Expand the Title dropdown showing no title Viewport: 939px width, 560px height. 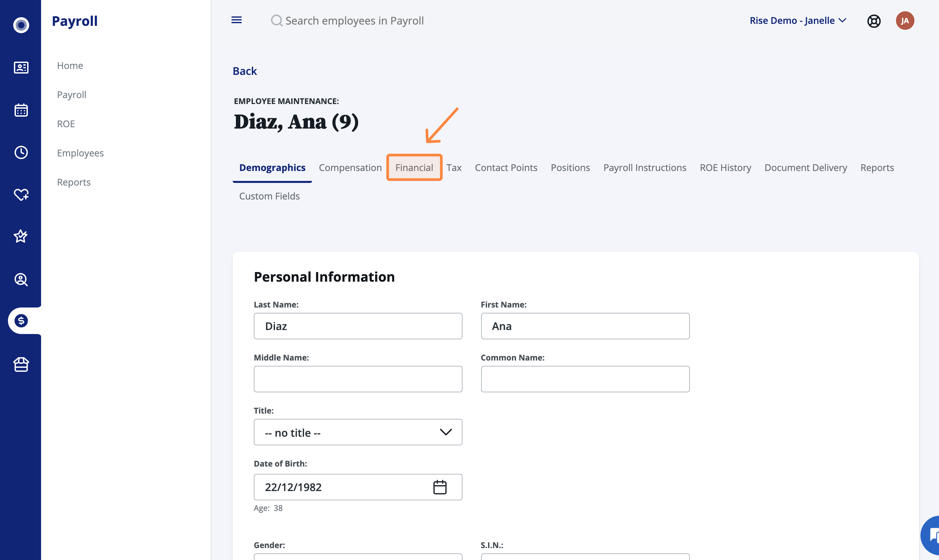(358, 432)
